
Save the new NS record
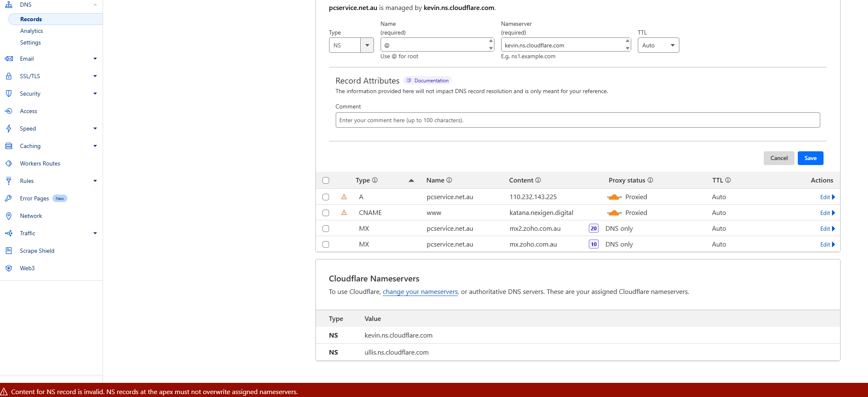810,158
